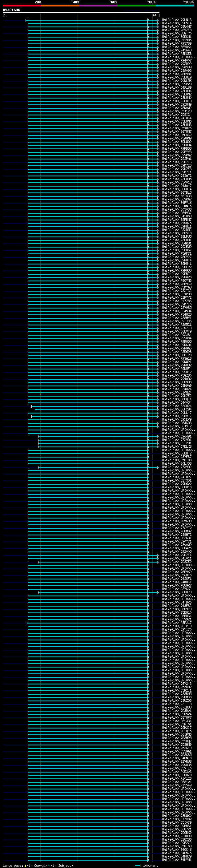Click UniRef100_P10126 label
The image size is (197, 868).
pos(176,778)
